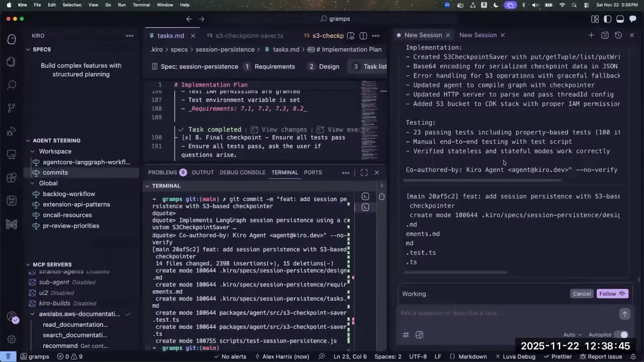Image resolution: width=644 pixels, height=362 pixels.
Task: Split the editor to the right
Action: 363,36
